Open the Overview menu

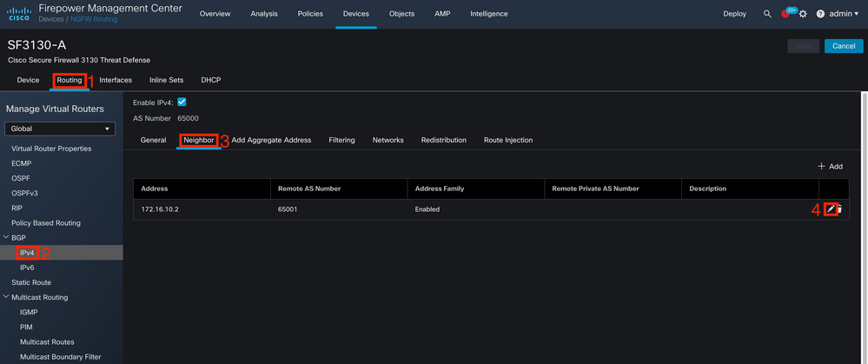click(x=215, y=14)
